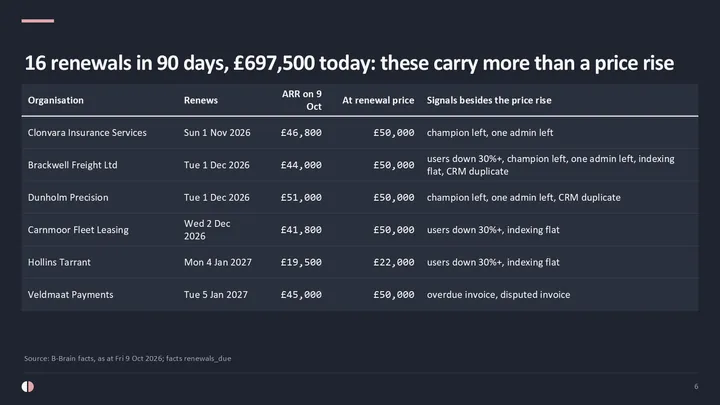Select the Brackwell Freight Ltd cell
720x405 pixels.
point(73,165)
